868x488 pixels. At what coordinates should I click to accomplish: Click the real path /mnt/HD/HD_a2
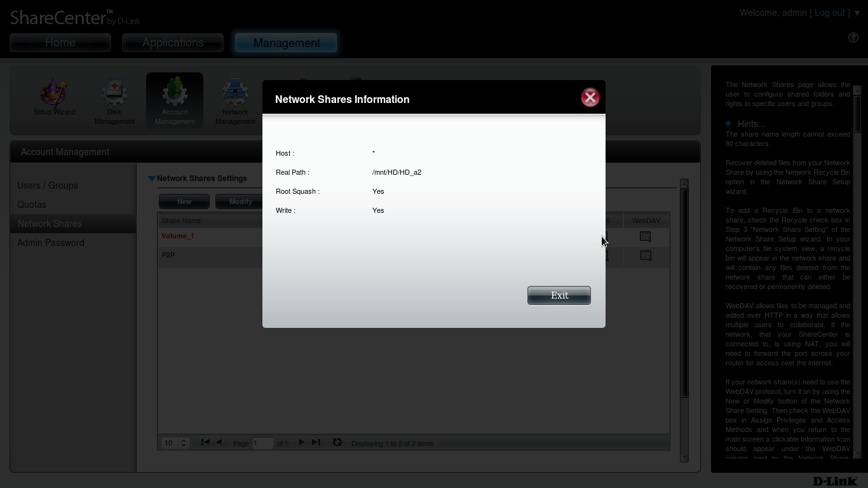[x=397, y=172]
